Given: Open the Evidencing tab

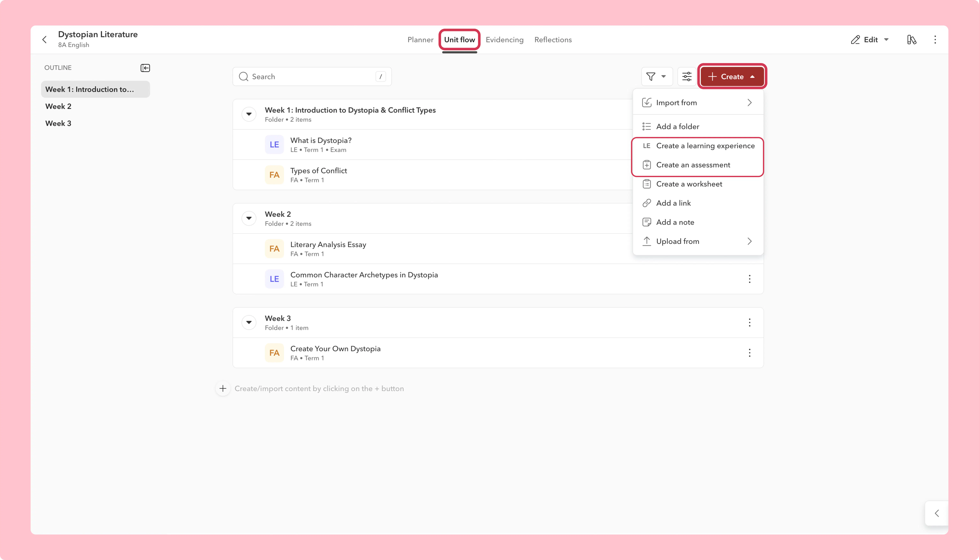Looking at the screenshot, I should (x=504, y=40).
